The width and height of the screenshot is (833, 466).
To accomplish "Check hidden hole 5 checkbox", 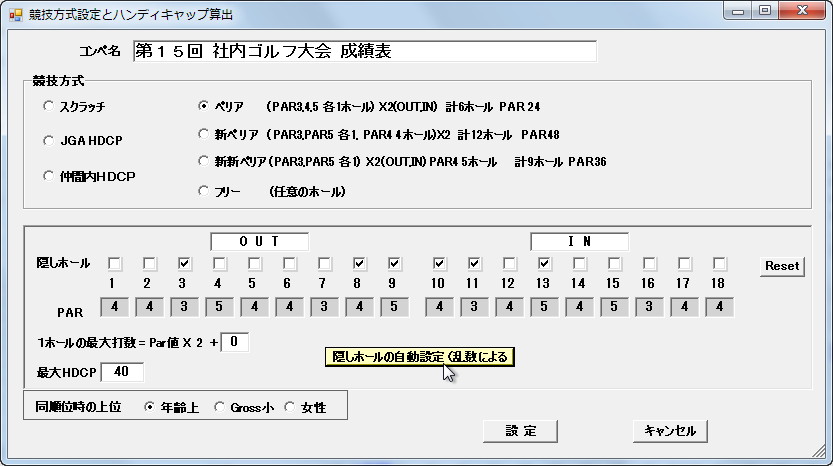I will pos(254,264).
